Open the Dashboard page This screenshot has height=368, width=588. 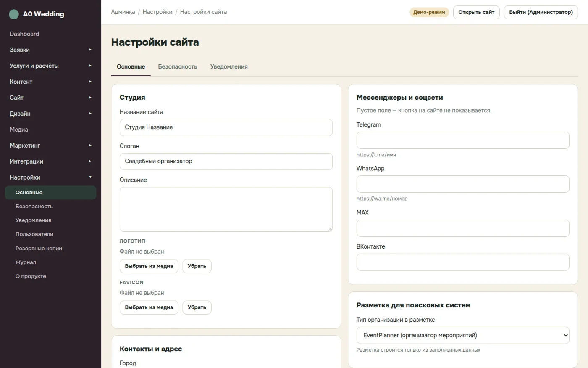50,34
